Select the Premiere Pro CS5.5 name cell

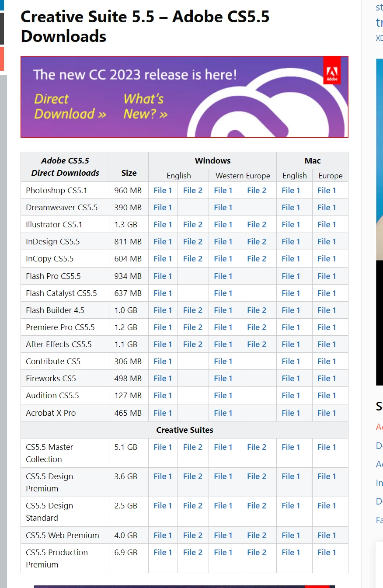pyautogui.click(x=65, y=327)
